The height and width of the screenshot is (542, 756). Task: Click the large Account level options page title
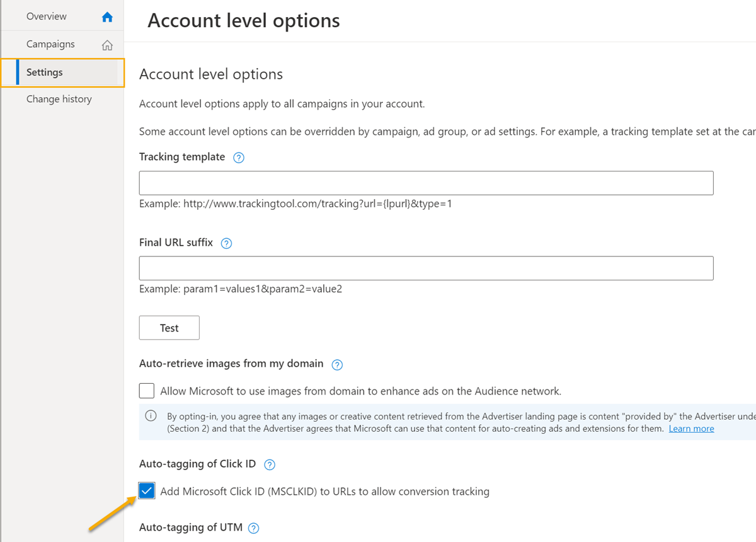coord(243,21)
